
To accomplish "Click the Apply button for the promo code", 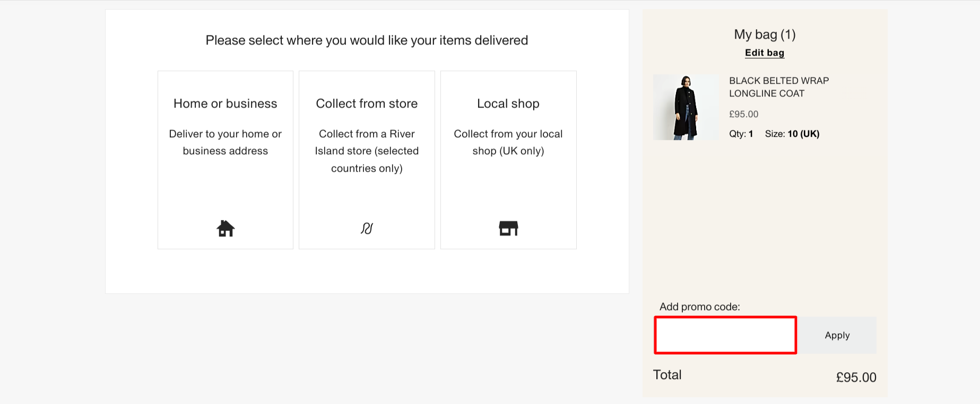I will point(837,335).
